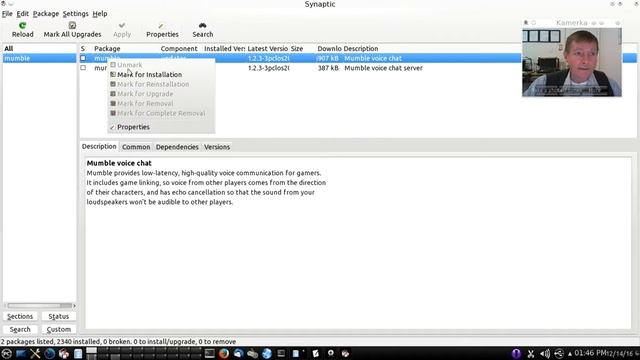Switch to the Dependencies tab
This screenshot has height=360, width=640.
click(177, 147)
